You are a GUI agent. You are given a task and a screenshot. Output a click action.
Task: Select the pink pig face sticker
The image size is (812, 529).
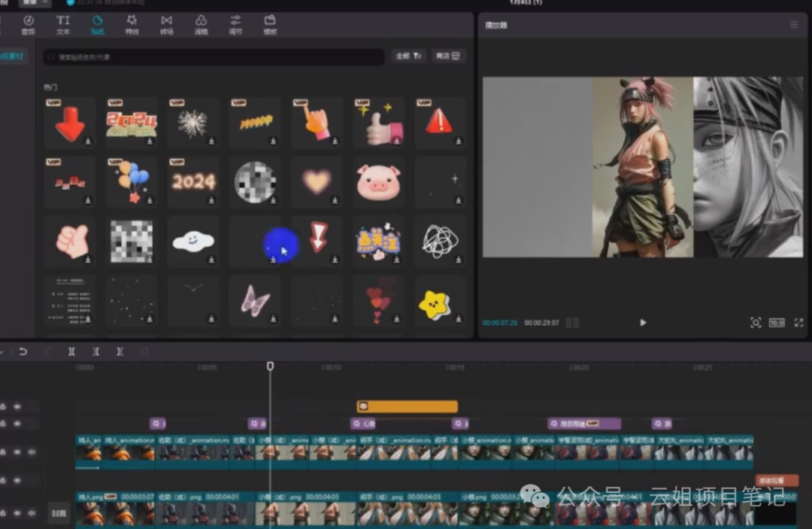tap(378, 181)
